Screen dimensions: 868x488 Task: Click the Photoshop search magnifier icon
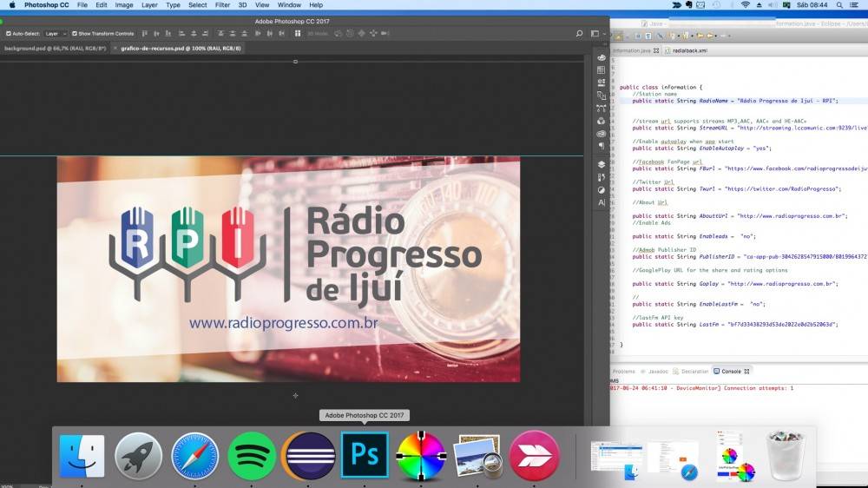(579, 34)
